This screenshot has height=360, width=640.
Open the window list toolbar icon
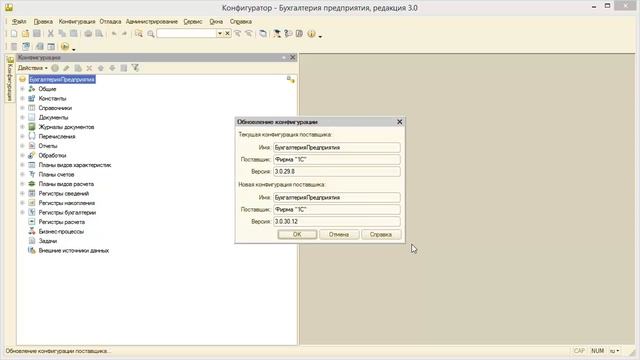click(263, 33)
